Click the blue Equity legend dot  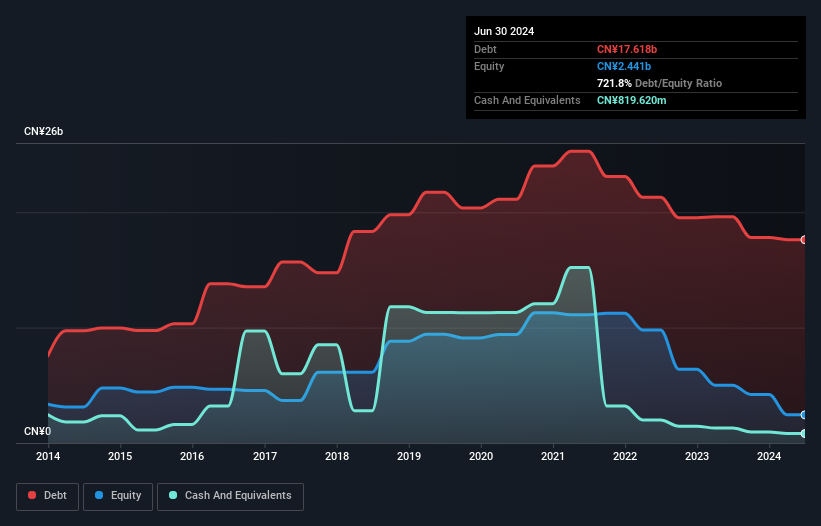click(99, 495)
